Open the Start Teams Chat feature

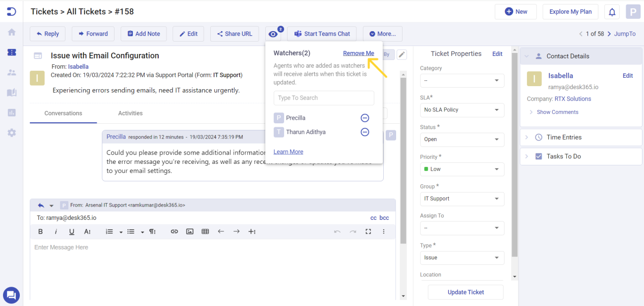pos(322,34)
